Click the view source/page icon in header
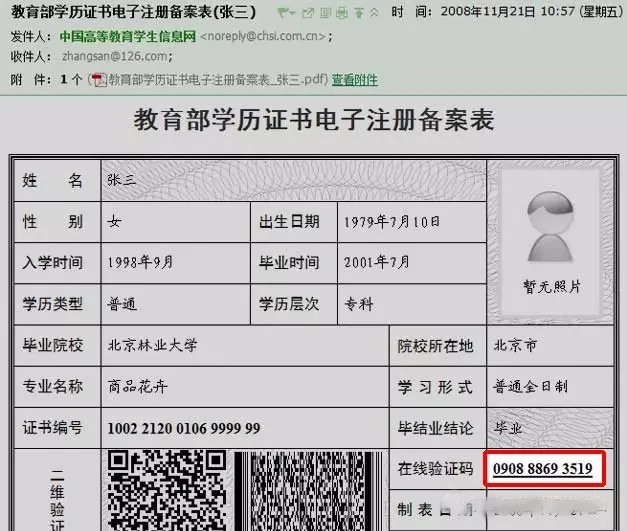Viewport: 627px width, 531px height. 325,13
